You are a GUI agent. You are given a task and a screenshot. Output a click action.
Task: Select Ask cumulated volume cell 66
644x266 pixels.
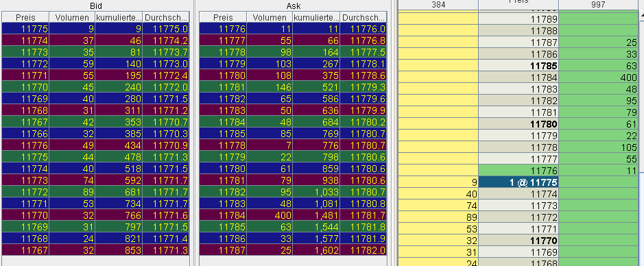click(316, 40)
